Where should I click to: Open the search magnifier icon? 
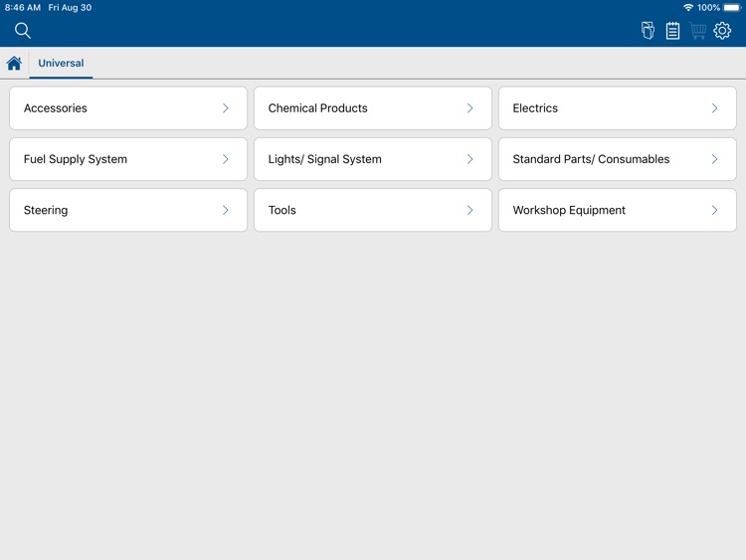(22, 31)
